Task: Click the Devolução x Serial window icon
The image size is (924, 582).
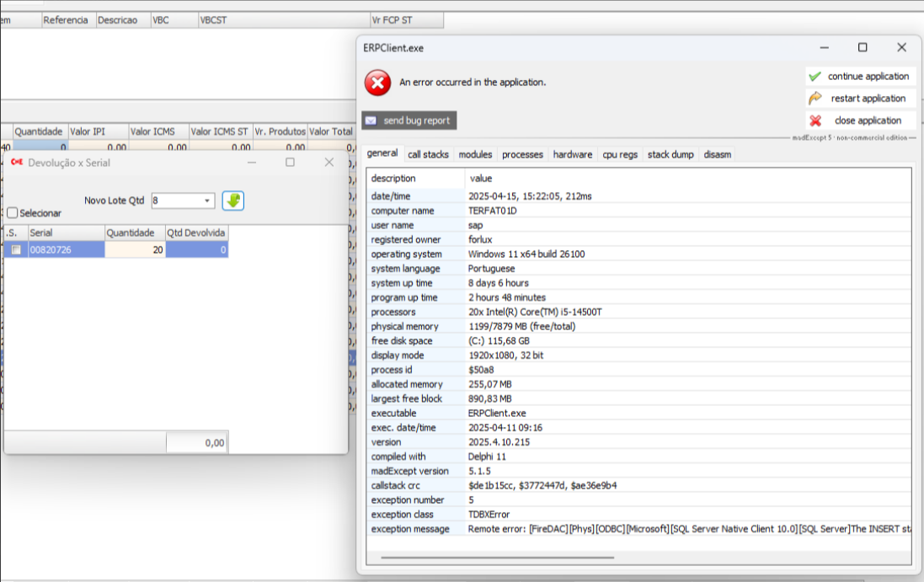Action: (16, 163)
